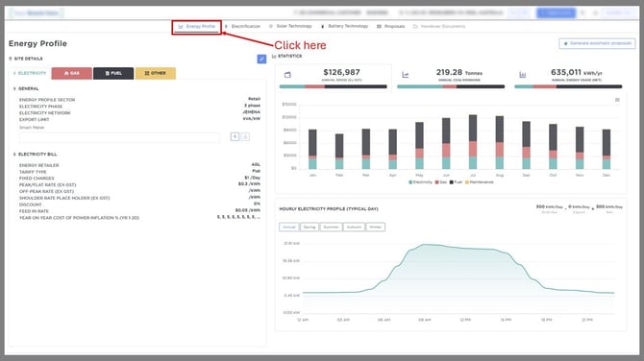
Task: Click the annual spend breakdown bar
Action: tap(334, 86)
